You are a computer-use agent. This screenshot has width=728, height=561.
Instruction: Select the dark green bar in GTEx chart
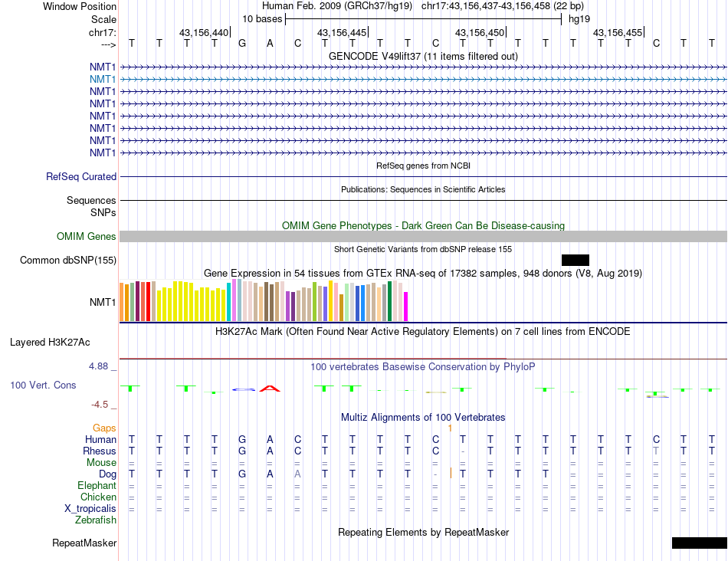[390, 301]
